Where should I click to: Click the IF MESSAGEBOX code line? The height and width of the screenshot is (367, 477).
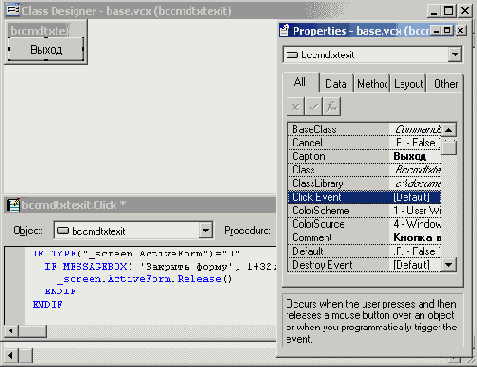(x=160, y=266)
